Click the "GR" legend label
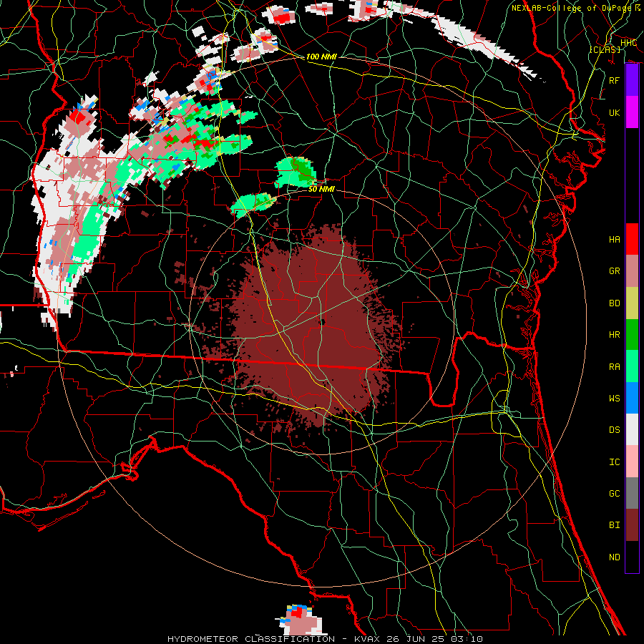Viewport: 644px width, 644px height. (615, 271)
